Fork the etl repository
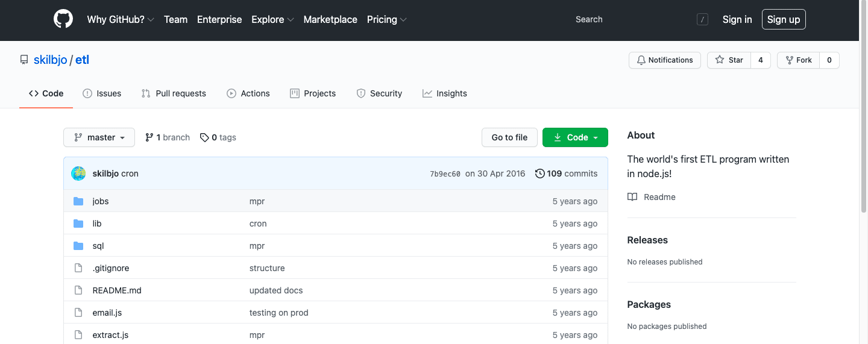This screenshot has width=868, height=344. 798,60
